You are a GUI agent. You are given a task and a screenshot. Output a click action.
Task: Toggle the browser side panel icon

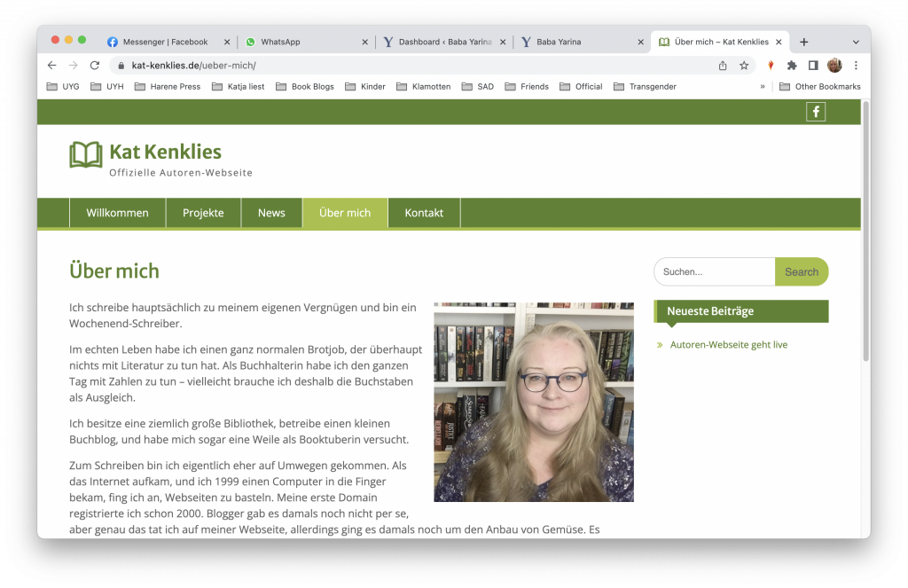pyautogui.click(x=813, y=66)
